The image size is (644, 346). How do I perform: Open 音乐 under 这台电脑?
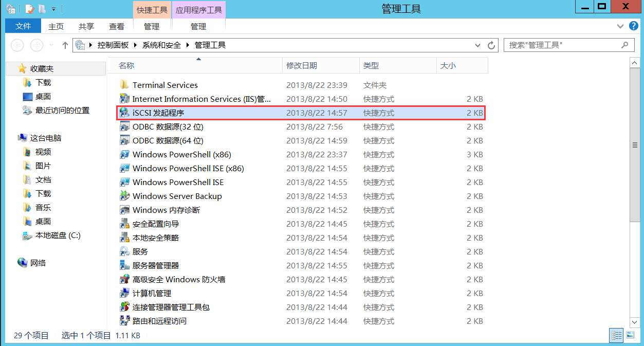point(43,207)
